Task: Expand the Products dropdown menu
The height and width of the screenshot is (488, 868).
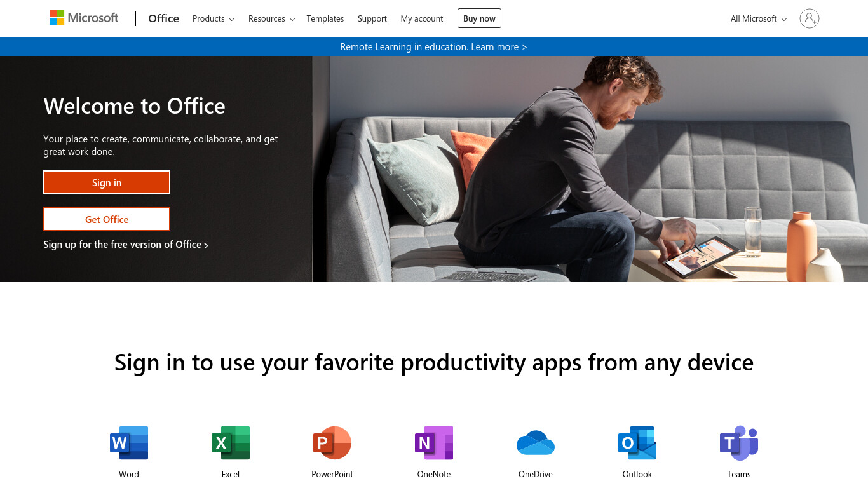Action: point(214,18)
